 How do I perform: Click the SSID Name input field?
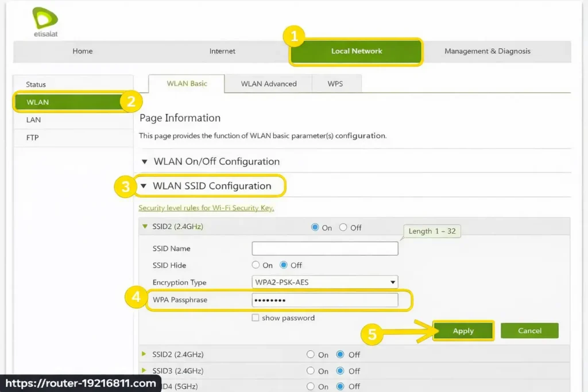tap(325, 249)
